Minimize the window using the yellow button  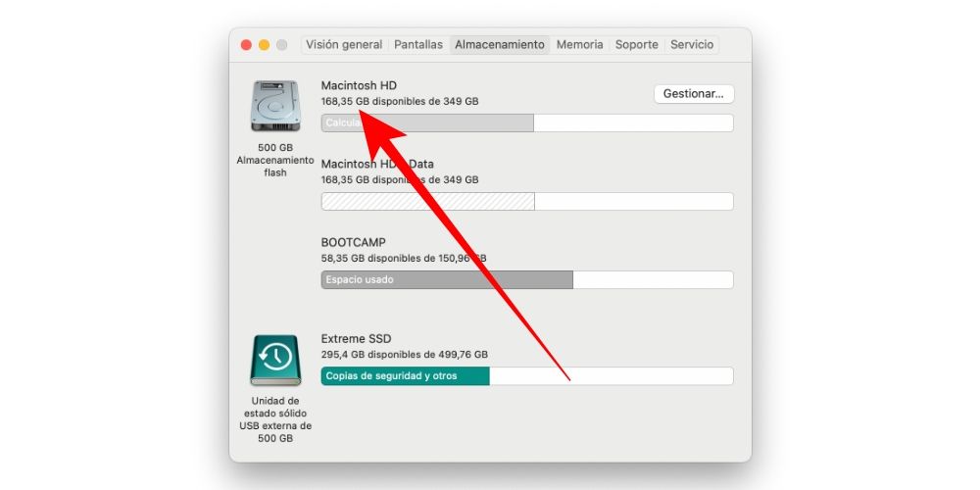tap(264, 45)
